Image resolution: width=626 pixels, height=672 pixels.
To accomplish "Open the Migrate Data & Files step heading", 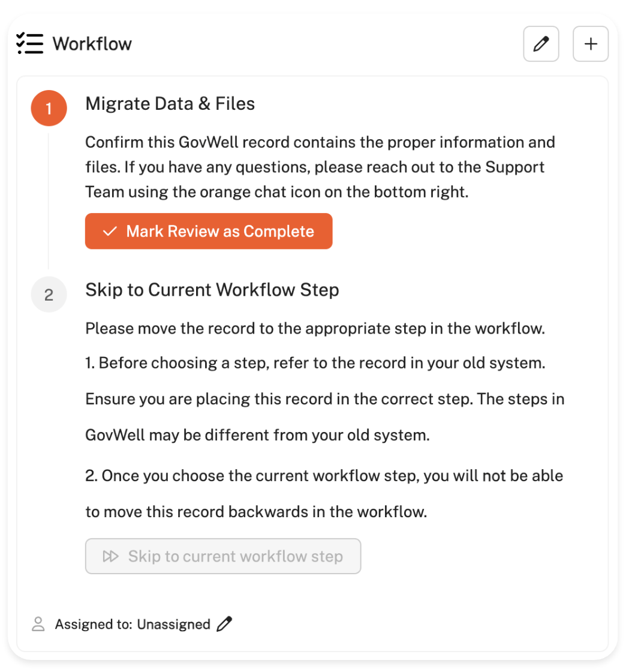I will (170, 104).
